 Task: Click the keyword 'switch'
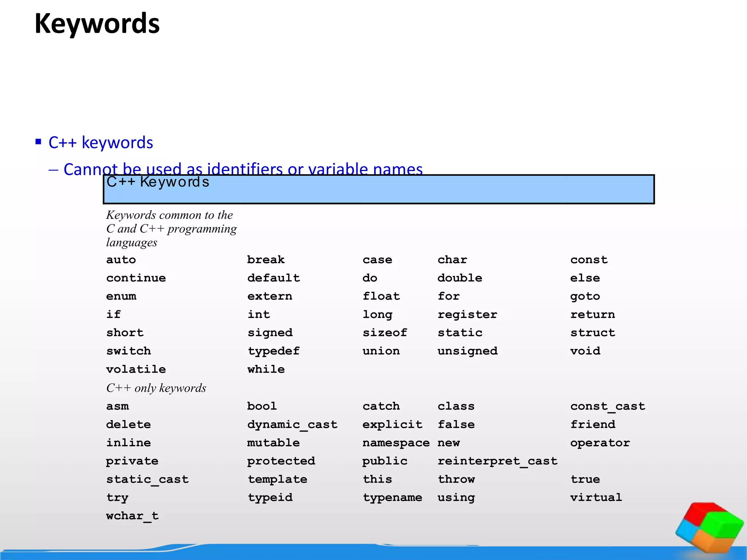click(128, 351)
